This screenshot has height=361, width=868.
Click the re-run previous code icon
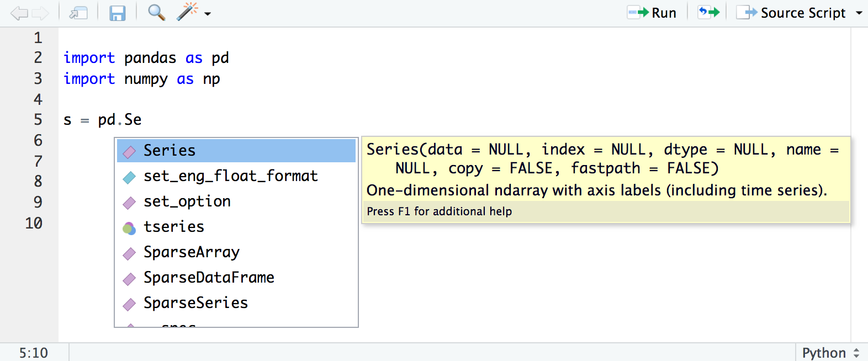click(x=708, y=12)
